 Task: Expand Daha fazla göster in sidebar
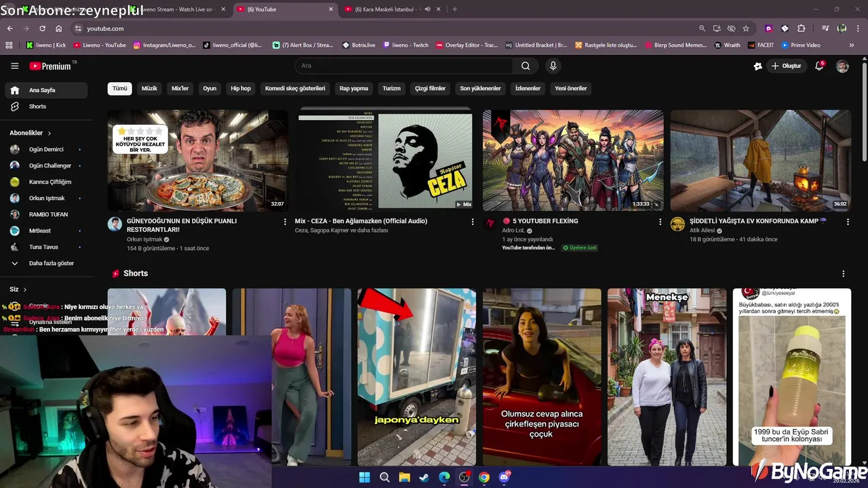[x=46, y=263]
